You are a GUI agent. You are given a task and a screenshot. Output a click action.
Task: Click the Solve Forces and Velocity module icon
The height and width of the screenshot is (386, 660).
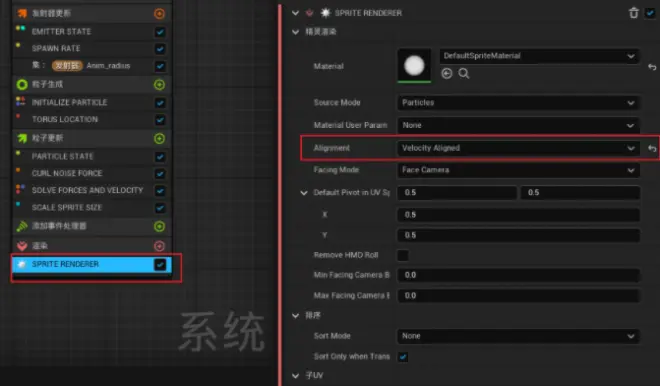click(20, 189)
